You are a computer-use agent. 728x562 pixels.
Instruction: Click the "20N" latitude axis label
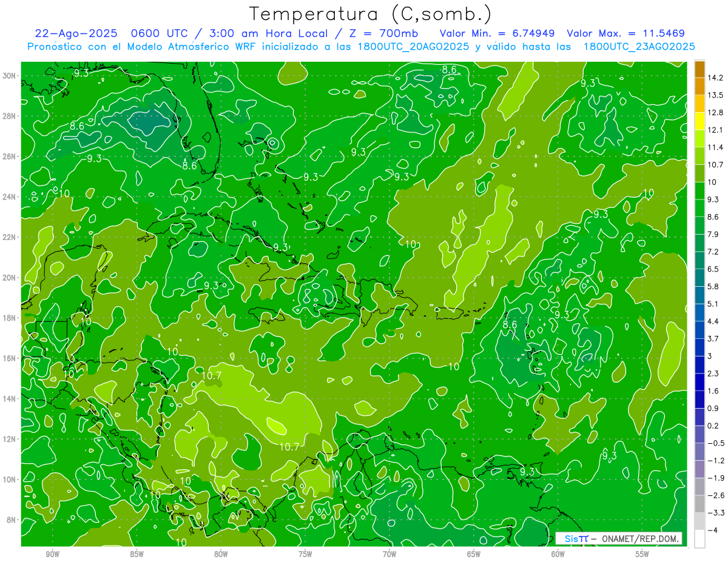click(10, 277)
